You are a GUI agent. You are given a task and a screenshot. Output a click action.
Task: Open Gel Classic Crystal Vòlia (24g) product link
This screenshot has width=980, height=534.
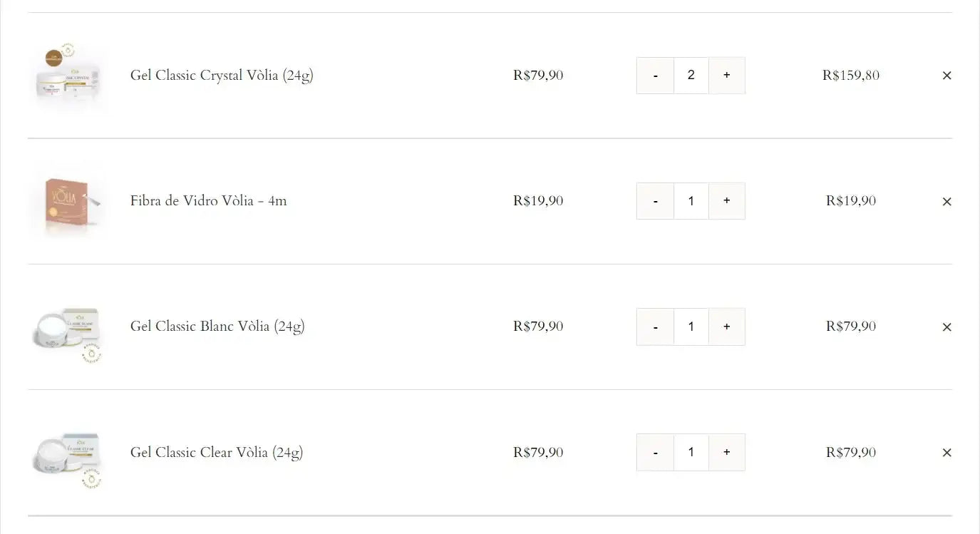(x=222, y=76)
